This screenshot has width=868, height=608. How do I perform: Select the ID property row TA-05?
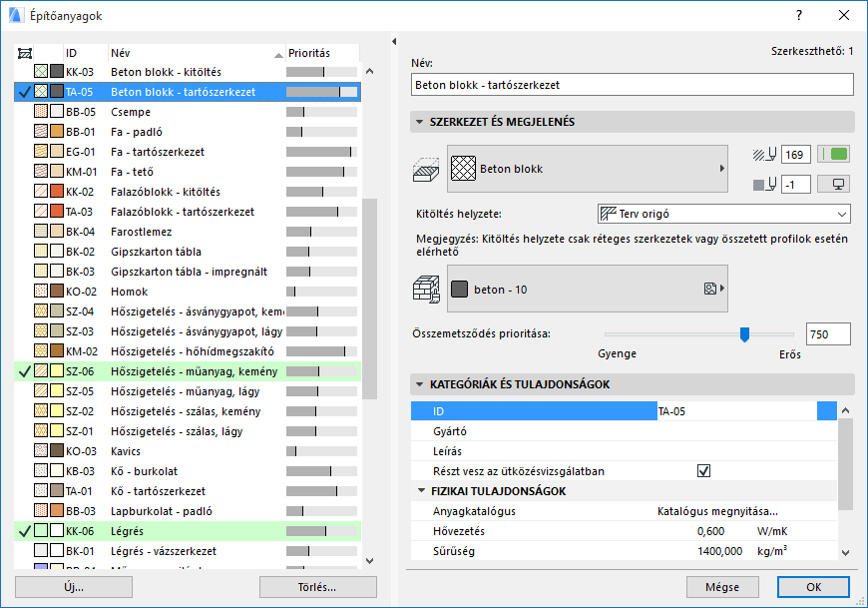pos(624,411)
